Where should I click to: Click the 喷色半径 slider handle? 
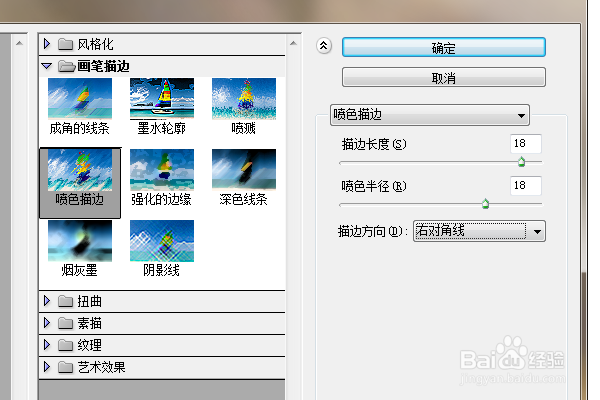tap(486, 204)
